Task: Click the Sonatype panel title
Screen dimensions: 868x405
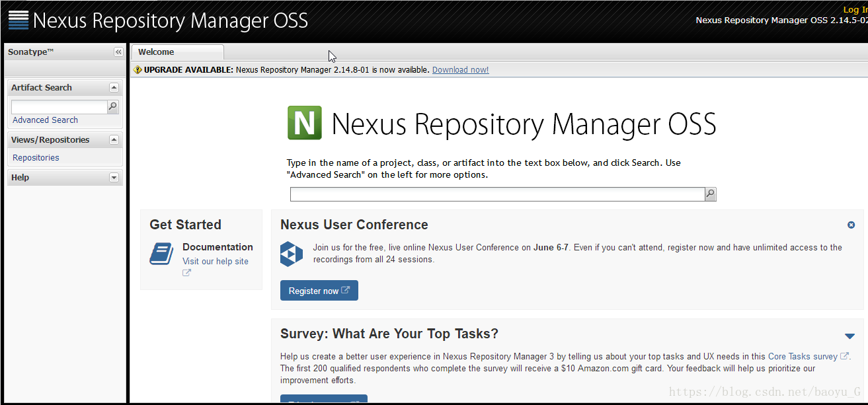Action: point(30,52)
